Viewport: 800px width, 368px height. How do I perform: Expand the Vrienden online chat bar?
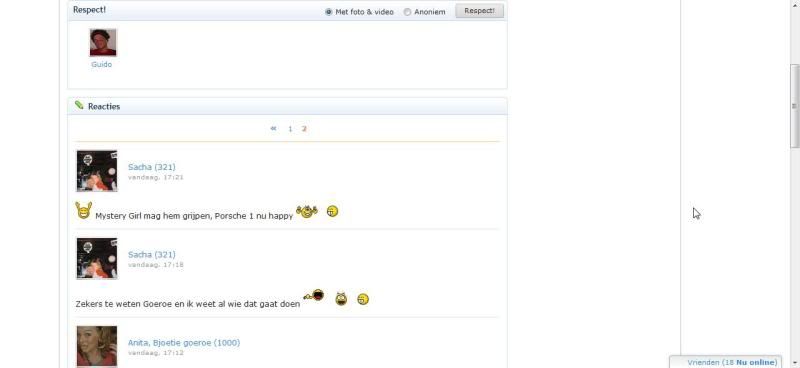click(726, 362)
